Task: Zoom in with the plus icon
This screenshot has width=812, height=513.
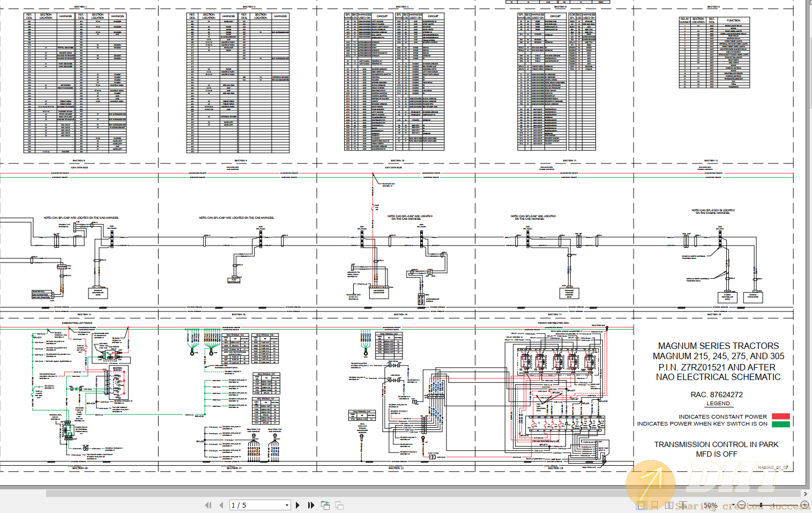Action: pos(804,504)
